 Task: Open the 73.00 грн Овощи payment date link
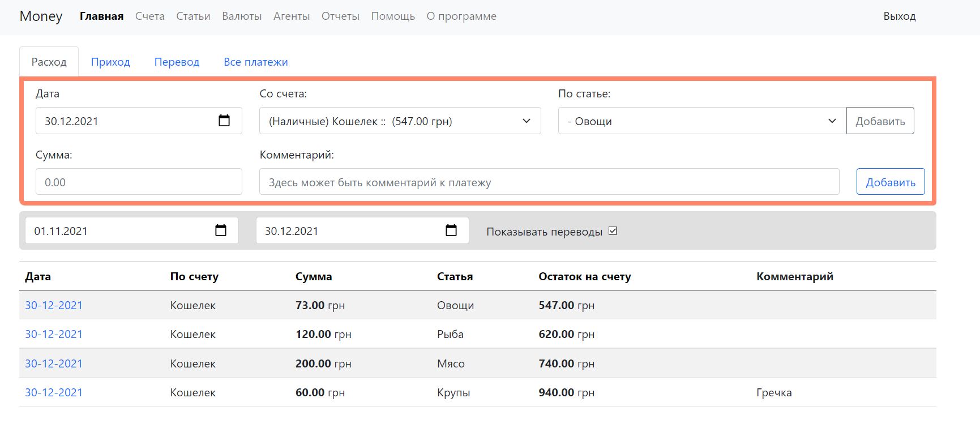(54, 305)
